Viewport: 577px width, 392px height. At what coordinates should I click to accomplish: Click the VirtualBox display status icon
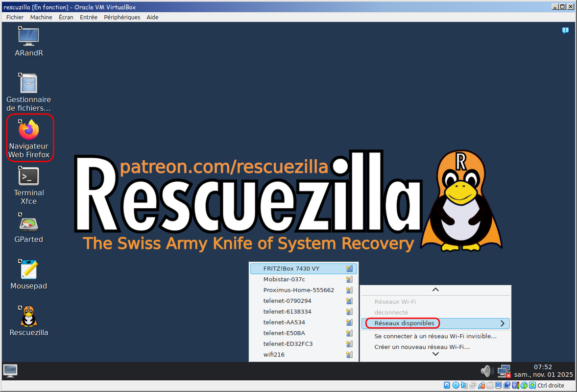point(498,385)
